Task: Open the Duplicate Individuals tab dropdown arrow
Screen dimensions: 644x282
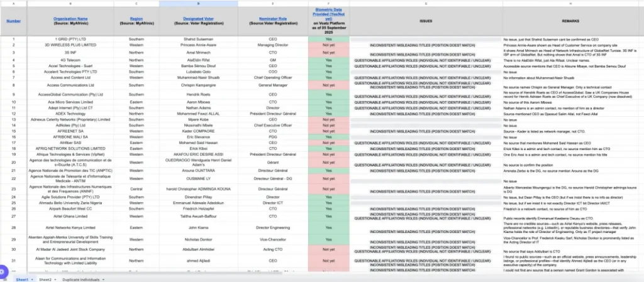Action: coord(104,279)
